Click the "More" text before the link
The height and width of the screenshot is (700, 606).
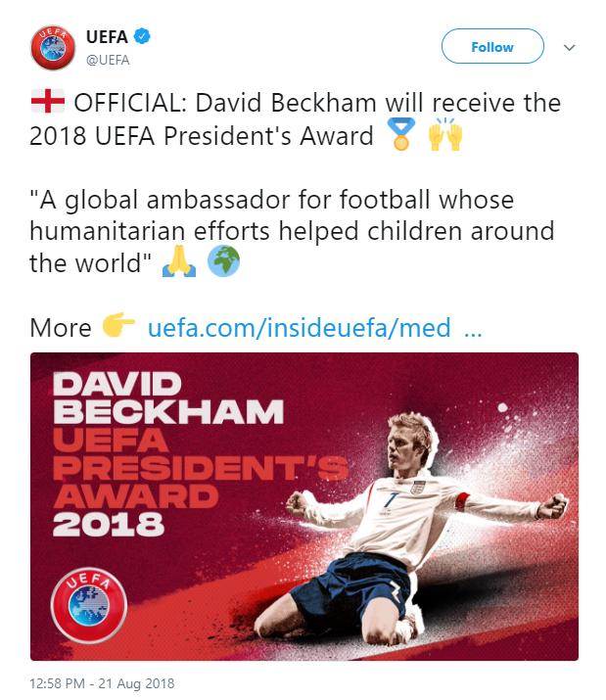pos(61,328)
